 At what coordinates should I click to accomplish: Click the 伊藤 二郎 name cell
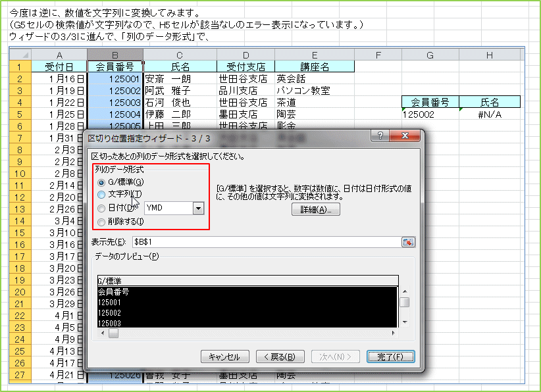[180, 114]
